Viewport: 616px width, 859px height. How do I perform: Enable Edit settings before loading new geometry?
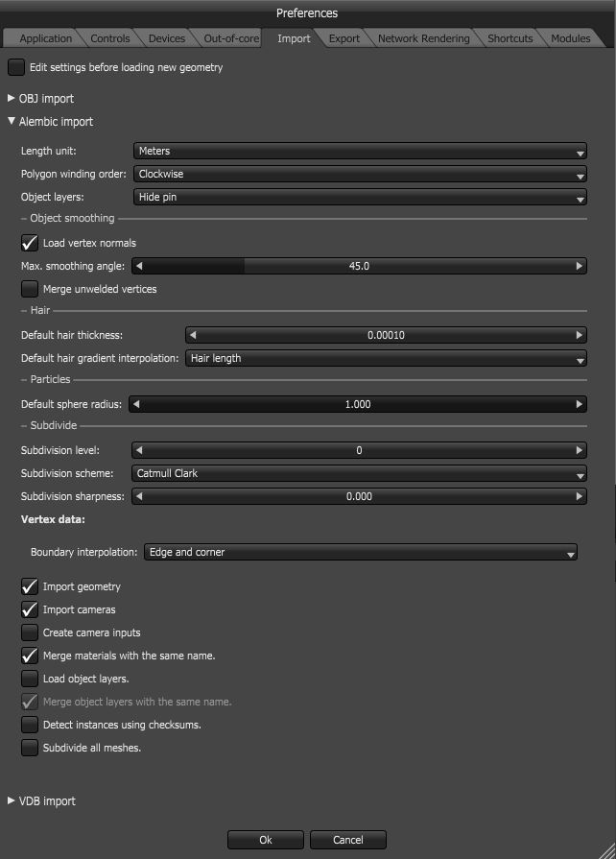15,68
